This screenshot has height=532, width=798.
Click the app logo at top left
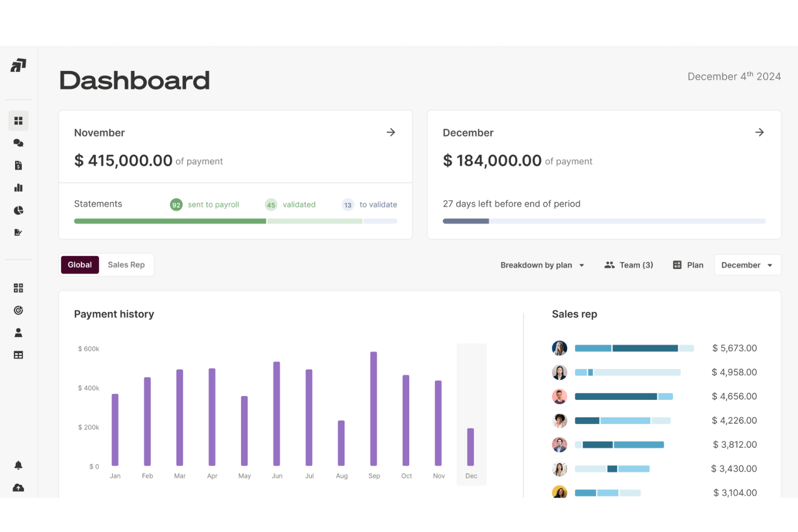click(x=18, y=65)
